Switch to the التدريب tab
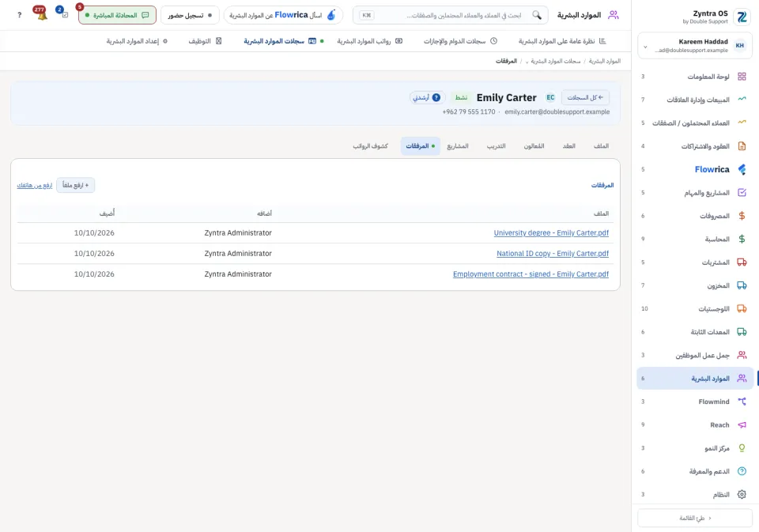 coord(497,145)
